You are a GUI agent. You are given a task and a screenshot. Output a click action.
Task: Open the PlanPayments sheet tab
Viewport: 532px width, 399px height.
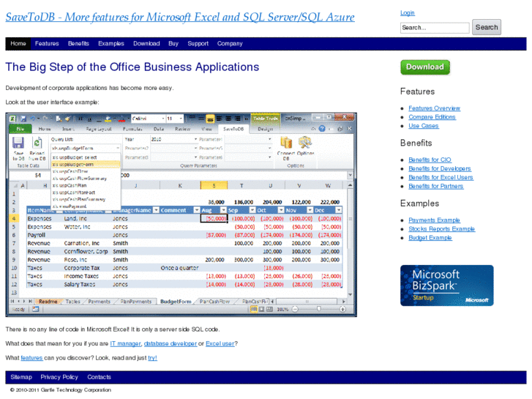[135, 302]
